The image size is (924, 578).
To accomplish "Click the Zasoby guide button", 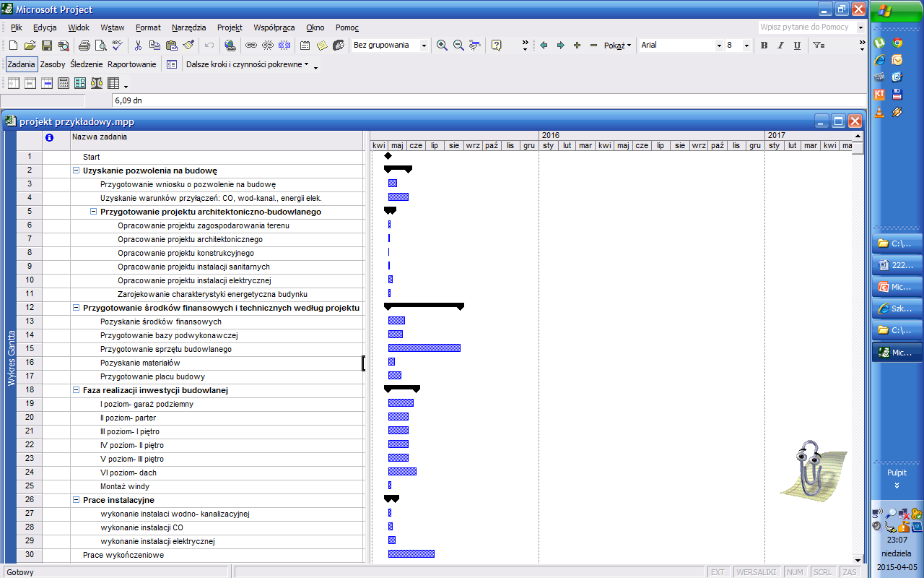I will [x=53, y=64].
